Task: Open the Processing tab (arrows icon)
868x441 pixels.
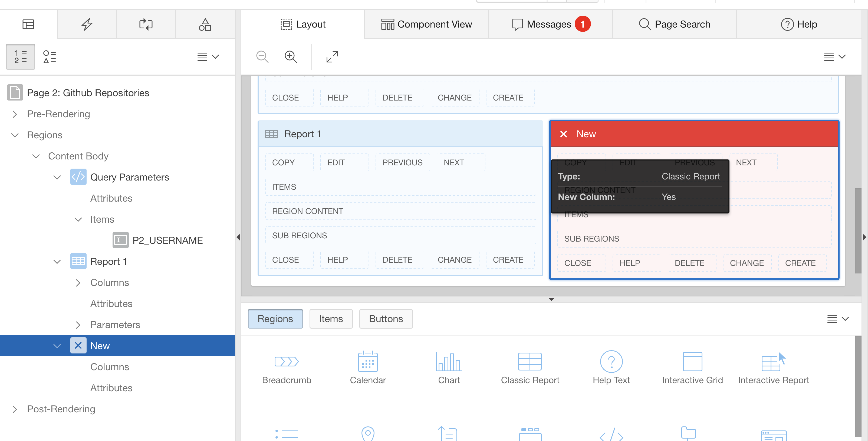Action: 146,24
